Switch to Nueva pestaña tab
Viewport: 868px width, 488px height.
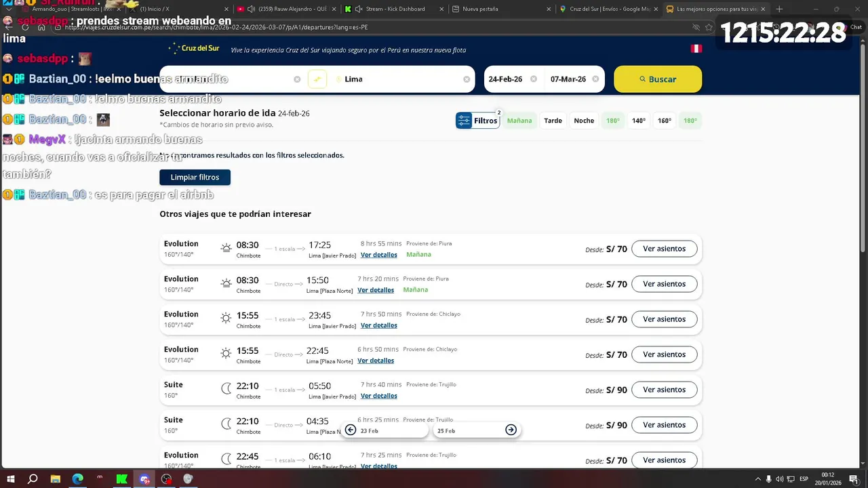pos(500,9)
